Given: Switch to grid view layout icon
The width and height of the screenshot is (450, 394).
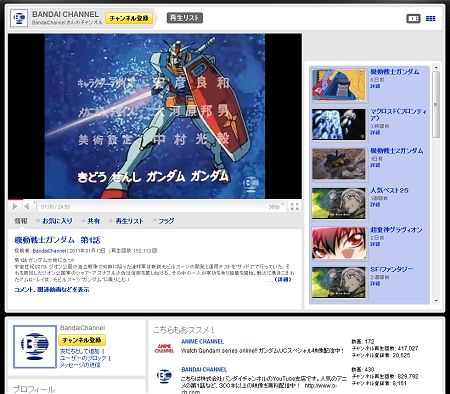Looking at the screenshot, I should 431,18.
